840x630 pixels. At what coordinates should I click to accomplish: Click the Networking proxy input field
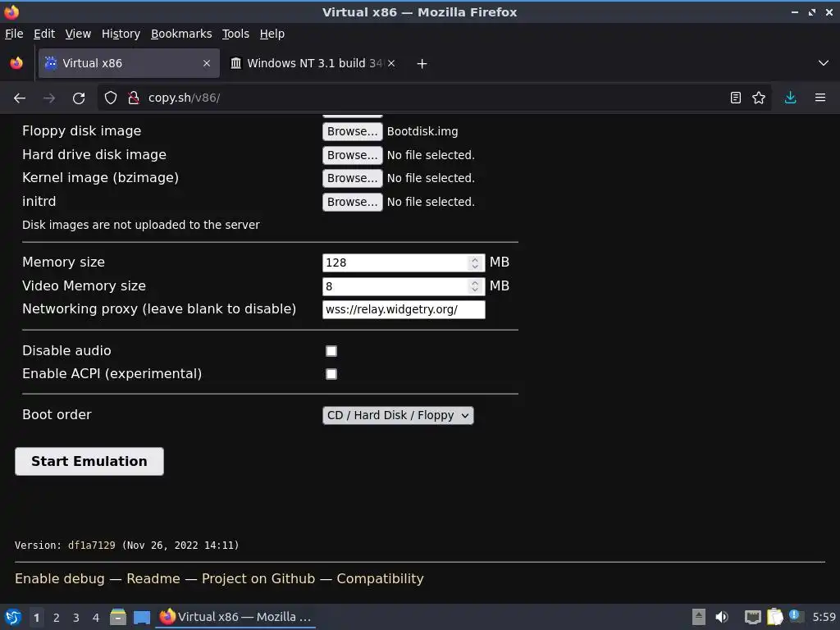click(404, 309)
